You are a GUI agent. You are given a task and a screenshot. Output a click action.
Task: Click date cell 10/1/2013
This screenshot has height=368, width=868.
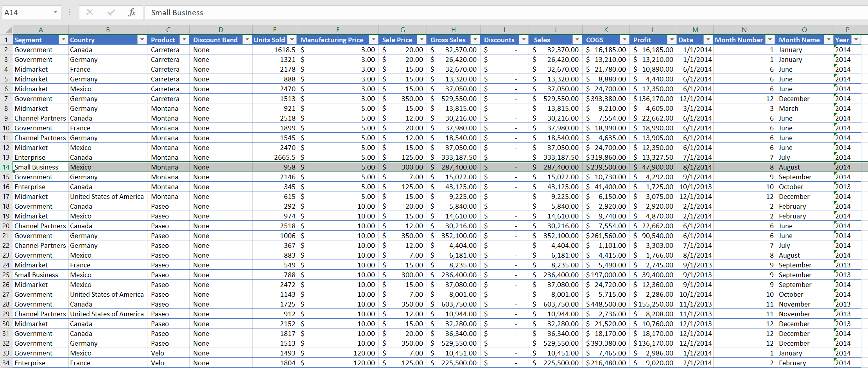coord(696,187)
